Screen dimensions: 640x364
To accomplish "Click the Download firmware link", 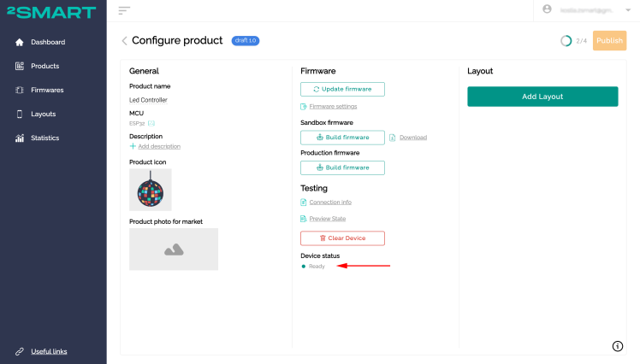I will tap(412, 138).
